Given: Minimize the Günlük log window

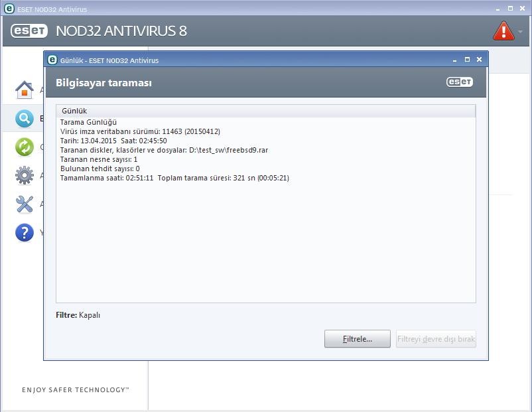Looking at the screenshot, I should (x=454, y=60).
